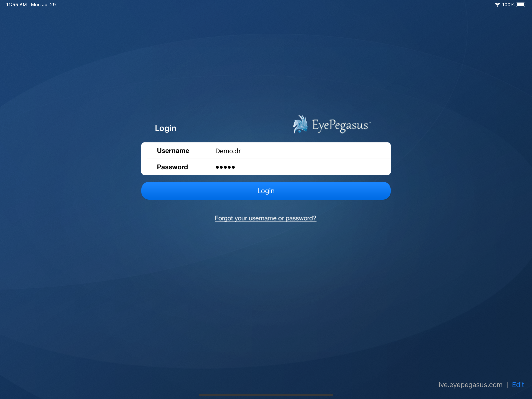
Task: Tap the 11:55 AM clock
Action: point(17,4)
